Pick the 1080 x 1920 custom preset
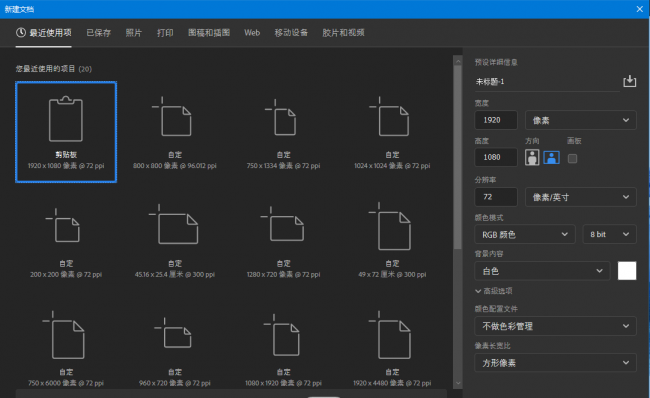 tap(284, 348)
